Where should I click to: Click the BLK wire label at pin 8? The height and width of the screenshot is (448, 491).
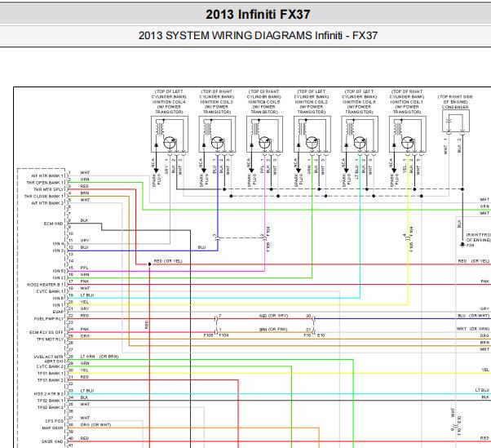pyautogui.click(x=84, y=220)
